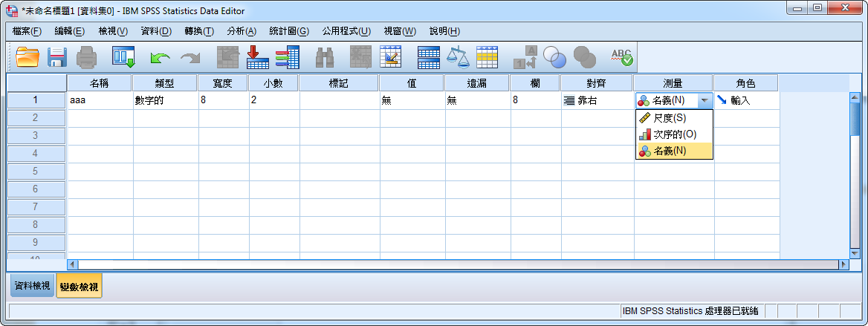Click the 輸入 role cell
This screenshot has width=868, height=326.
coord(747,101)
